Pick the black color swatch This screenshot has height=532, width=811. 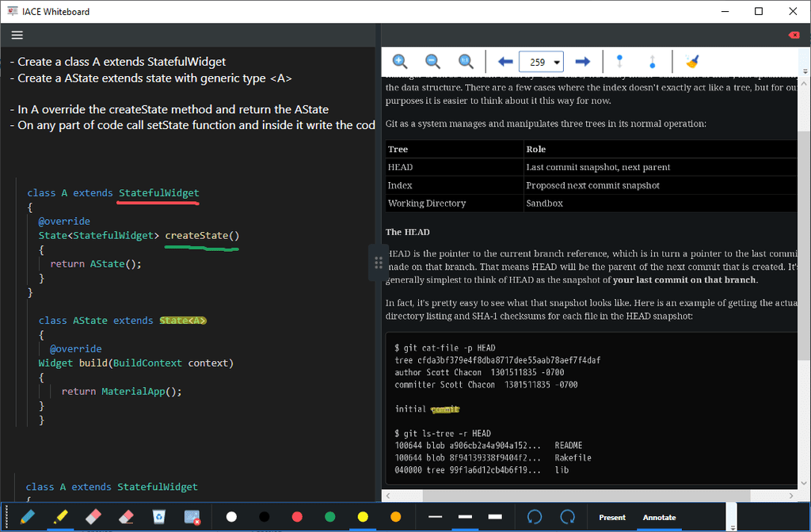265,517
